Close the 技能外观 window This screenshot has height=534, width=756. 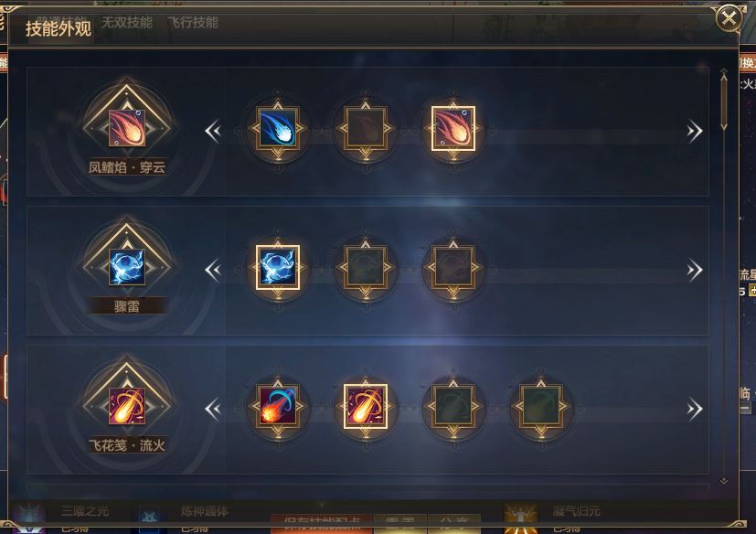click(729, 18)
